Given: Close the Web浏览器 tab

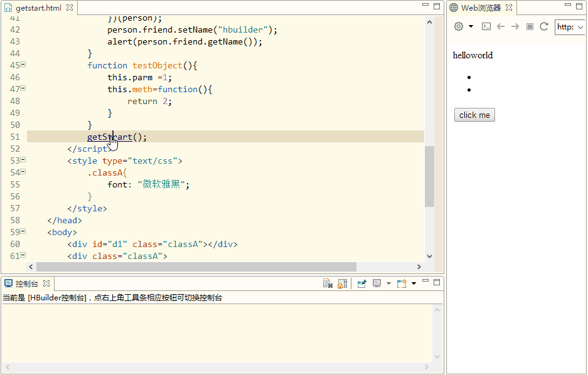Looking at the screenshot, I should [509, 8].
